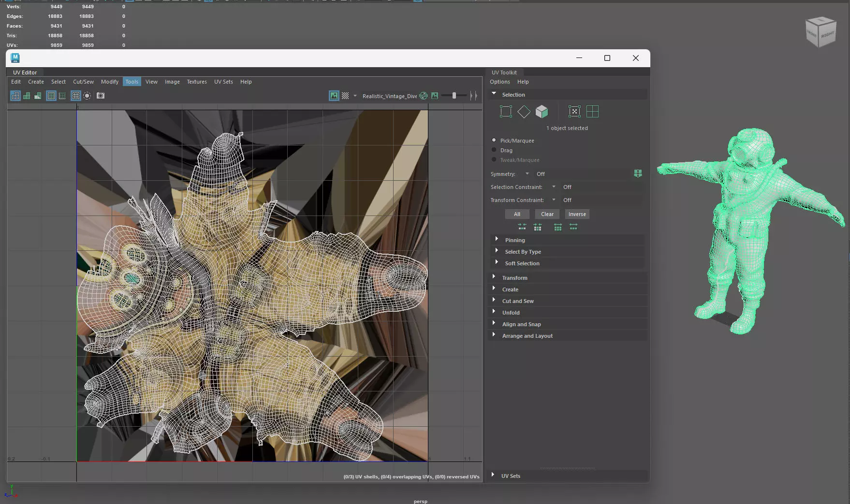850x504 pixels.
Task: Click the Realistic_Vintage_Dive texture name field
Action: point(389,96)
